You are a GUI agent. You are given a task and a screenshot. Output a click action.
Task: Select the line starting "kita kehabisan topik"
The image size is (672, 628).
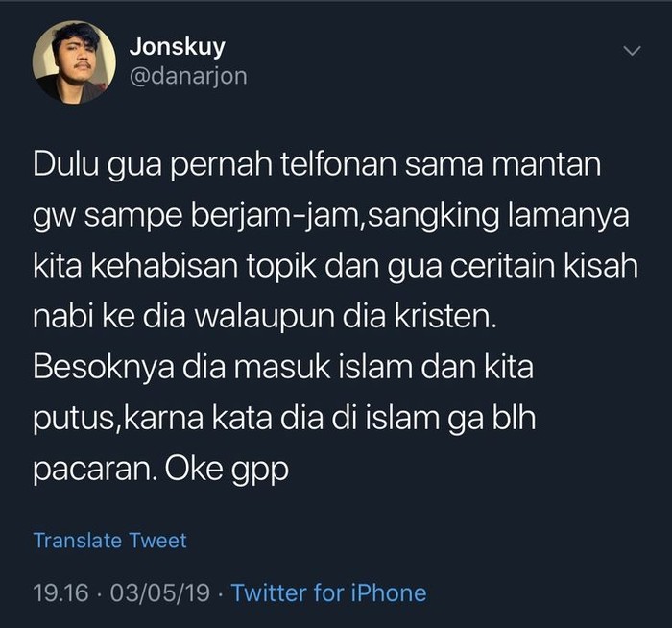(336, 266)
